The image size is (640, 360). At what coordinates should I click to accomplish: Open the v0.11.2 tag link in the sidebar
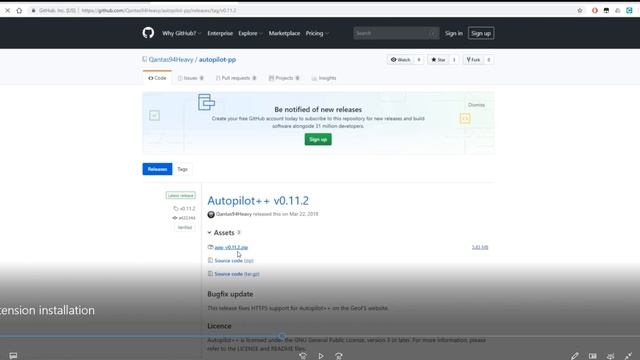184,209
